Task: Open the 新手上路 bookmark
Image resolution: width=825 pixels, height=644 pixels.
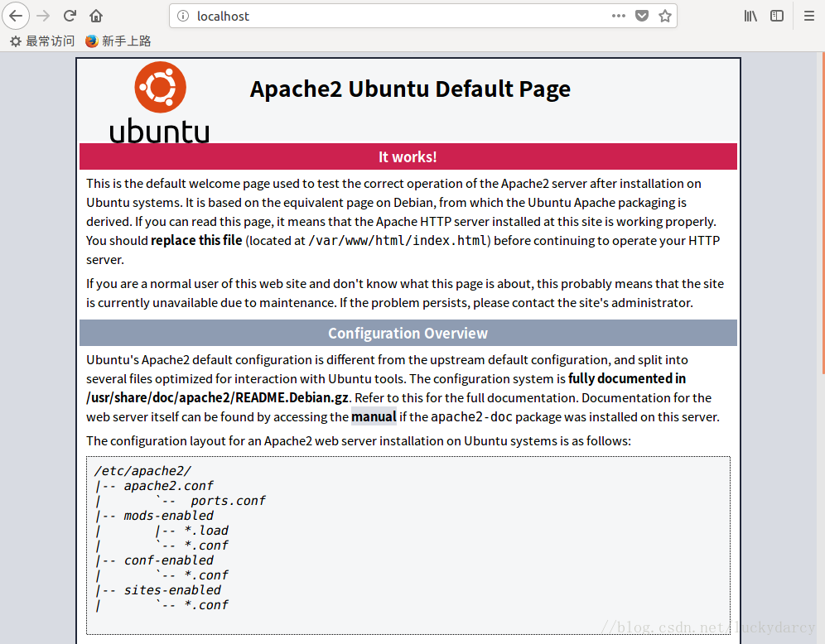Action: 118,41
